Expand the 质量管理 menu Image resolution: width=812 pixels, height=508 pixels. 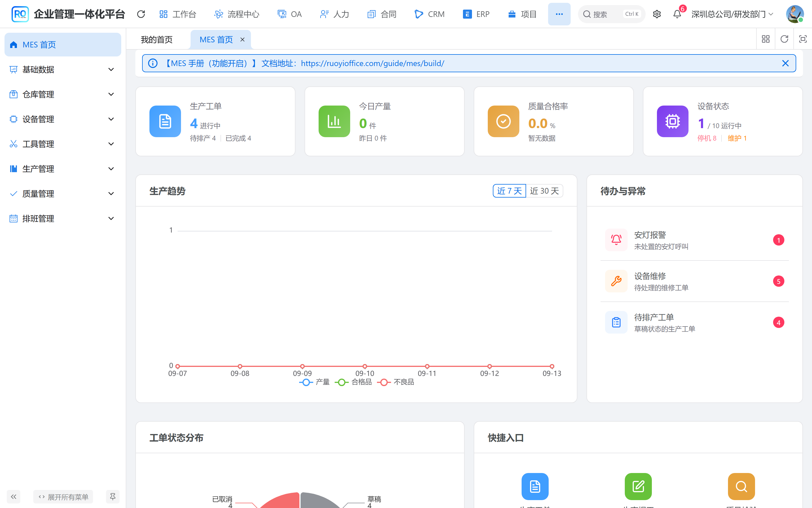click(x=63, y=194)
